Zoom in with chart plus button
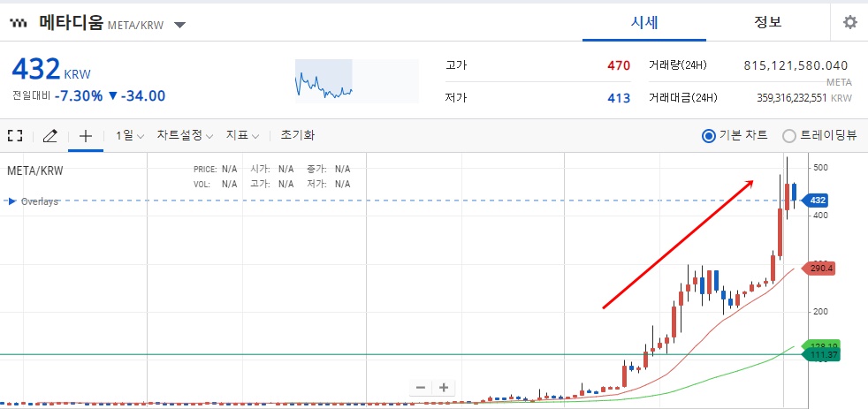 click(x=444, y=388)
